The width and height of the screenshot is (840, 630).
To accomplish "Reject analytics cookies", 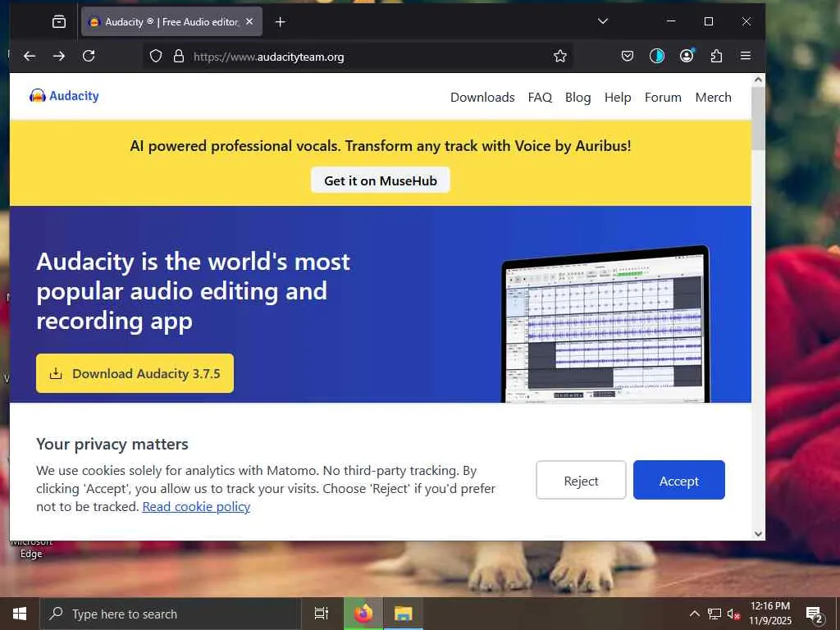I will coord(581,481).
